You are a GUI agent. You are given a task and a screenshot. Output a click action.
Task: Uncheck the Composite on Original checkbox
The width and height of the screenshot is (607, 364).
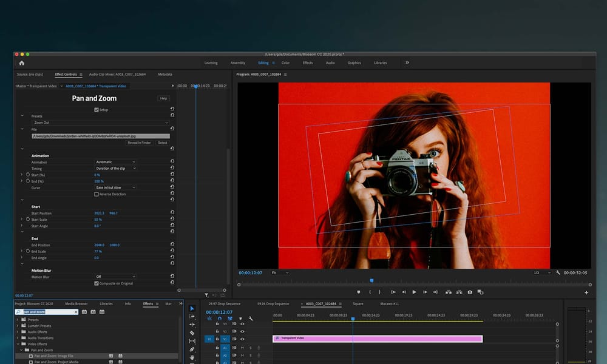coord(97,283)
